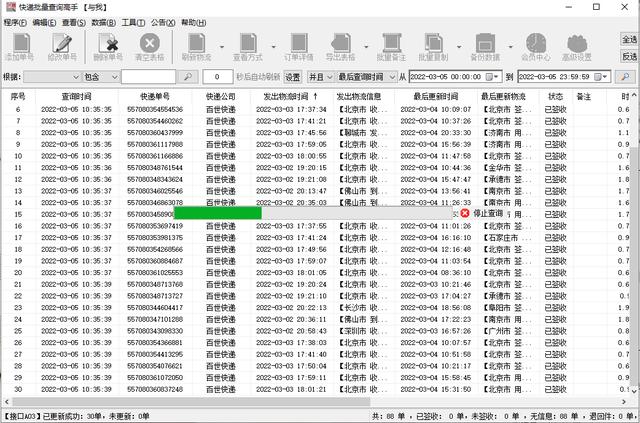Click the red stop icon on progress bar
Image resolution: width=640 pixels, height=423 pixels.
(x=464, y=213)
